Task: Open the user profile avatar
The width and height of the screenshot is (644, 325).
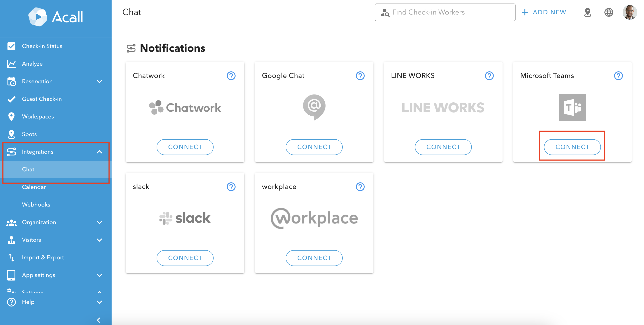Action: pyautogui.click(x=629, y=12)
